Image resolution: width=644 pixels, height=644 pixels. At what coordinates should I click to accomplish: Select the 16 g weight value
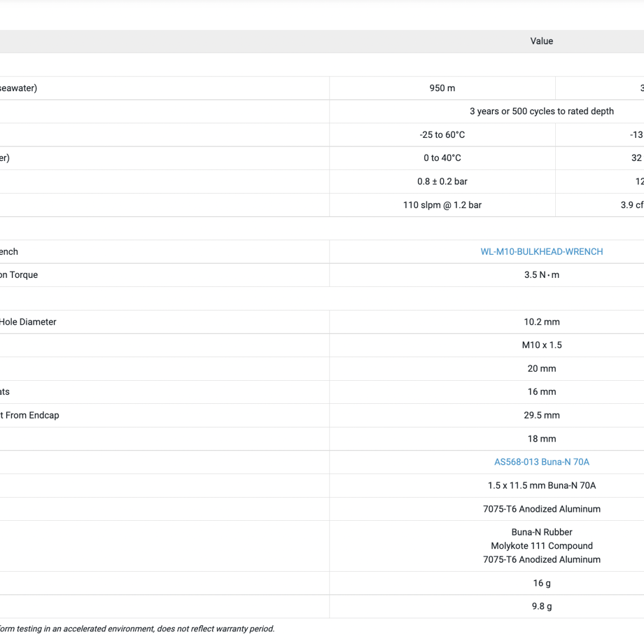(541, 583)
